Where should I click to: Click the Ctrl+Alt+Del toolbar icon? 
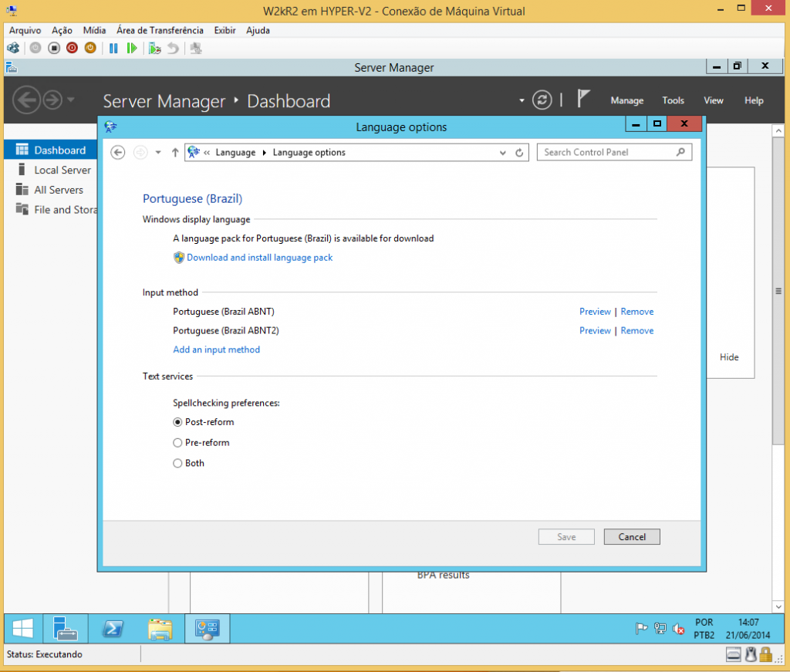[13, 48]
